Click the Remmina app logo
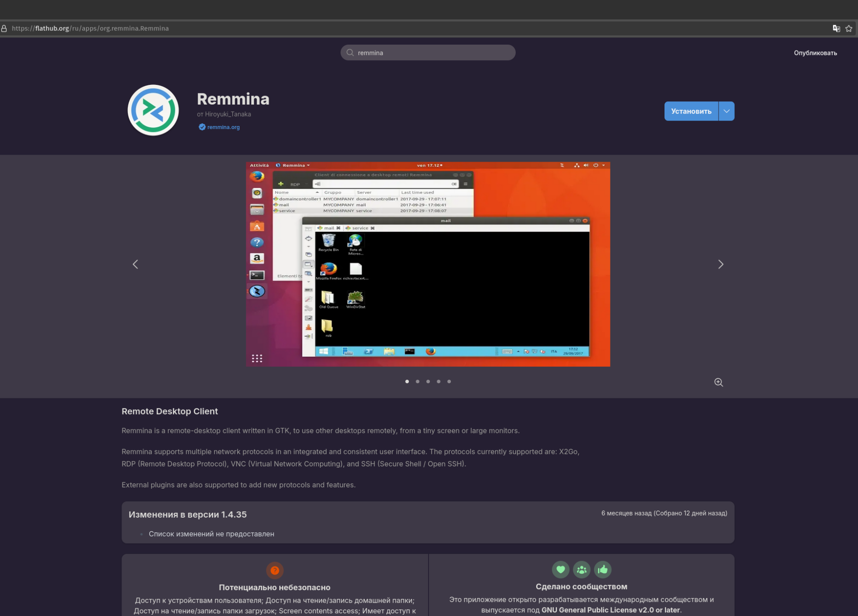The height and width of the screenshot is (616, 858). 153,110
